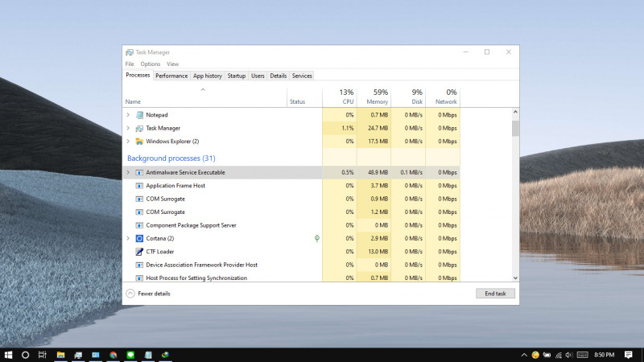Click the Cortana green leaf status icon
Viewport: 644px width, 362px height.
(317, 238)
